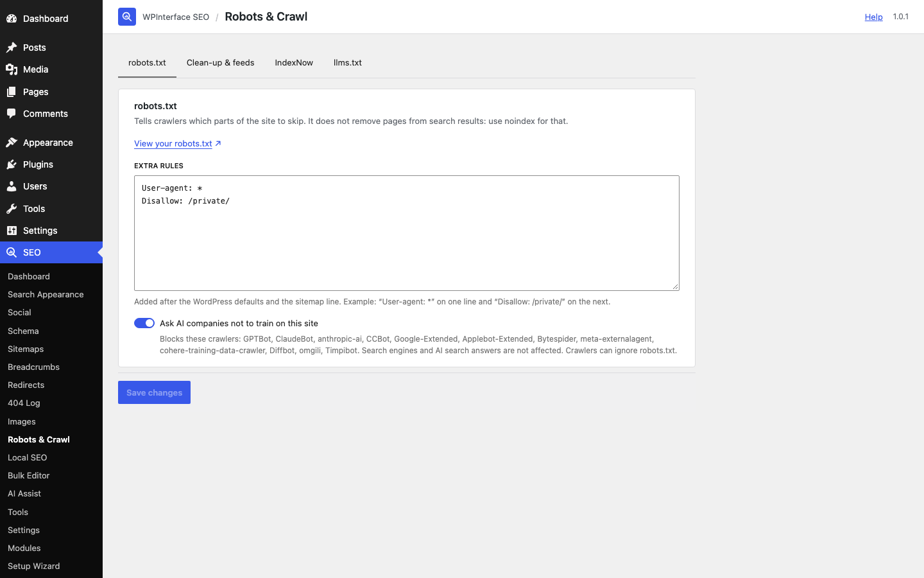Screen dimensions: 924x578
Task: Click the Settings sliders icon
Action: click(x=12, y=231)
